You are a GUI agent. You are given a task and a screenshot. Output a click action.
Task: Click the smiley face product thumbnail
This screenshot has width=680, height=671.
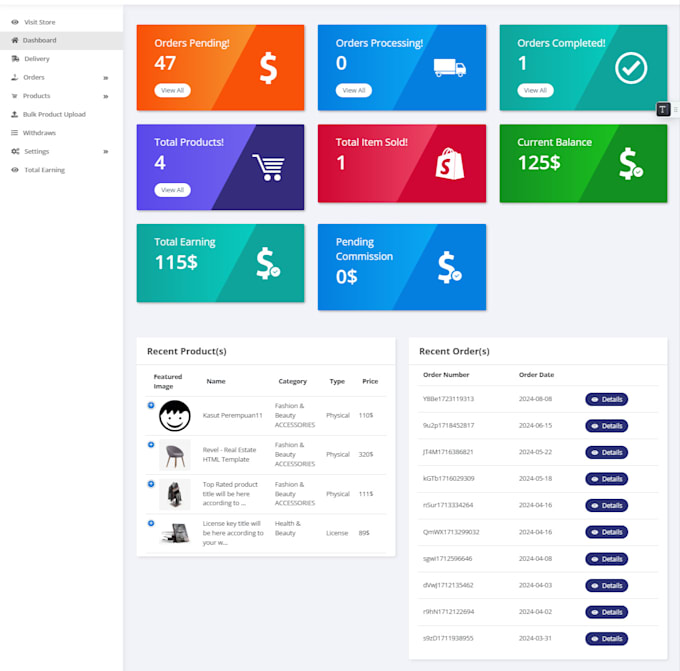click(175, 416)
